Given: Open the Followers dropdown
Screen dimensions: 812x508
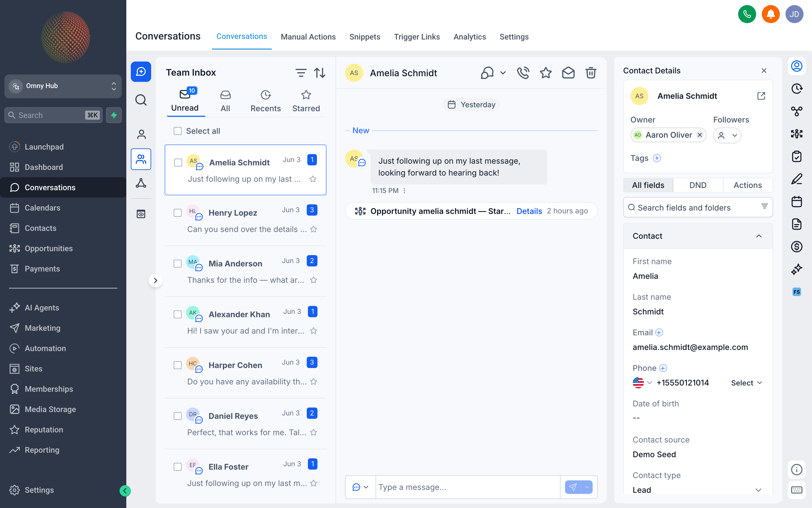Looking at the screenshot, I should click(x=727, y=135).
